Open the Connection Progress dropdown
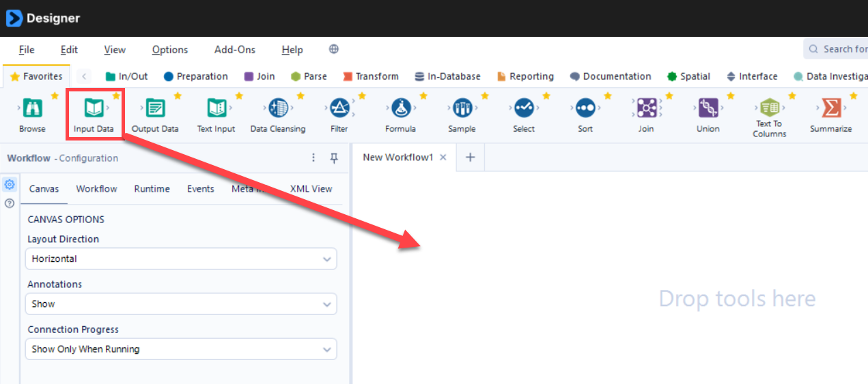The image size is (868, 384). click(x=181, y=349)
